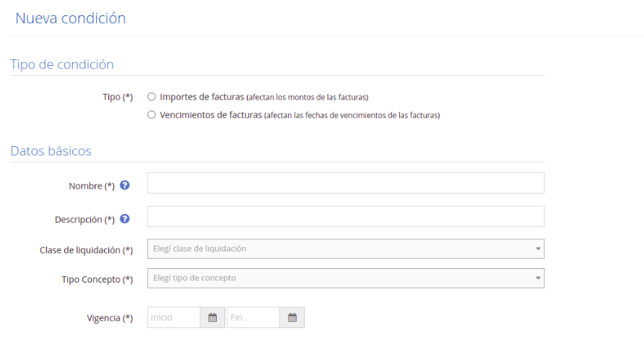Click the help icon beside Nombre
Screen dimensions: 644x352
pyautogui.click(x=125, y=186)
